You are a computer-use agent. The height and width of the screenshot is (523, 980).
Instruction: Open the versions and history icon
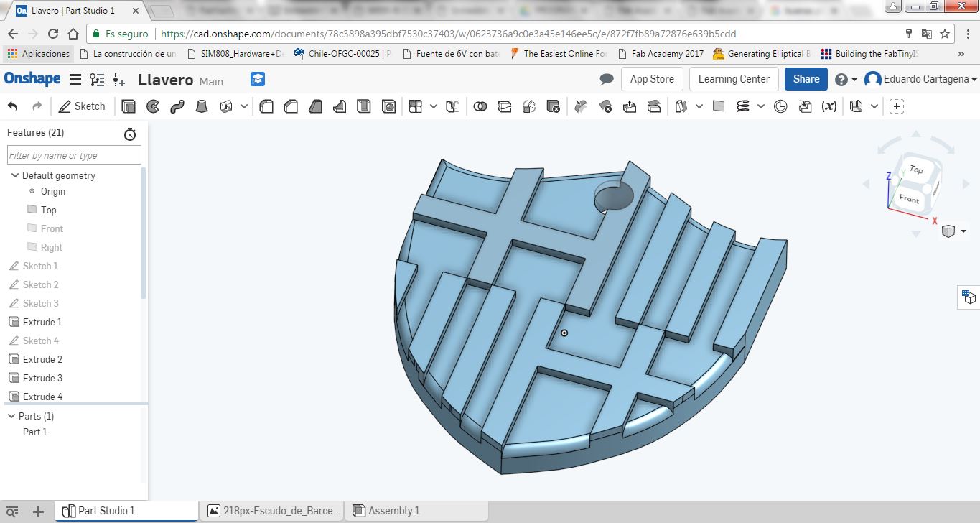pos(97,80)
